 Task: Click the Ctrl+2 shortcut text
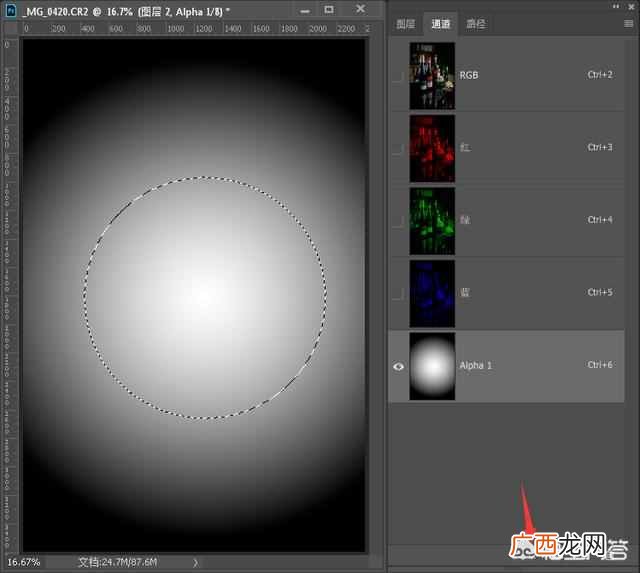tap(600, 75)
